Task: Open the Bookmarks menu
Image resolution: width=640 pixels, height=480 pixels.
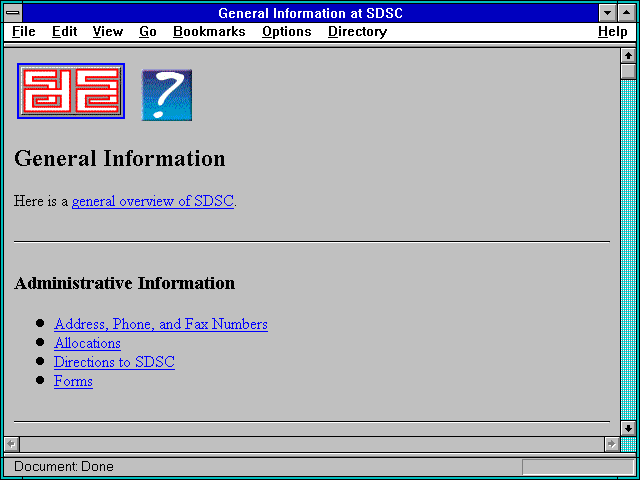Action: point(209,31)
